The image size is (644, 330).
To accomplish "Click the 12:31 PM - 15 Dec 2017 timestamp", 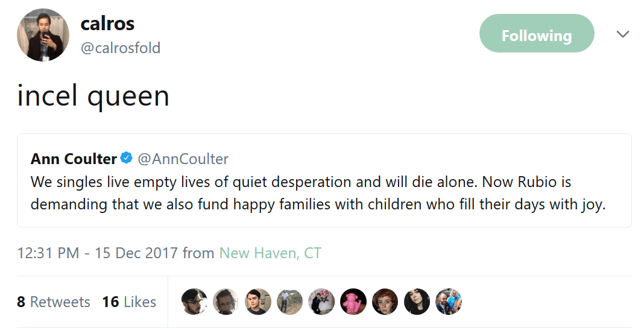I will pos(98,253).
